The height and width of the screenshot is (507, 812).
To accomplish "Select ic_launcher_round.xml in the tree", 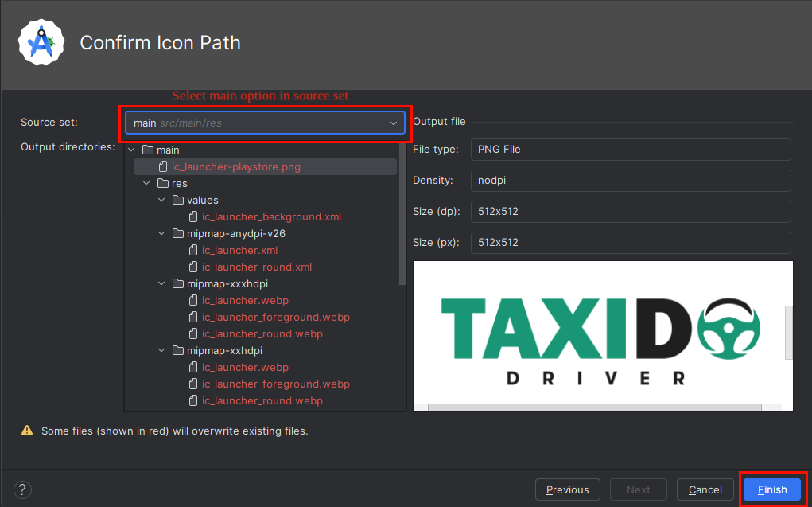I will tap(256, 267).
